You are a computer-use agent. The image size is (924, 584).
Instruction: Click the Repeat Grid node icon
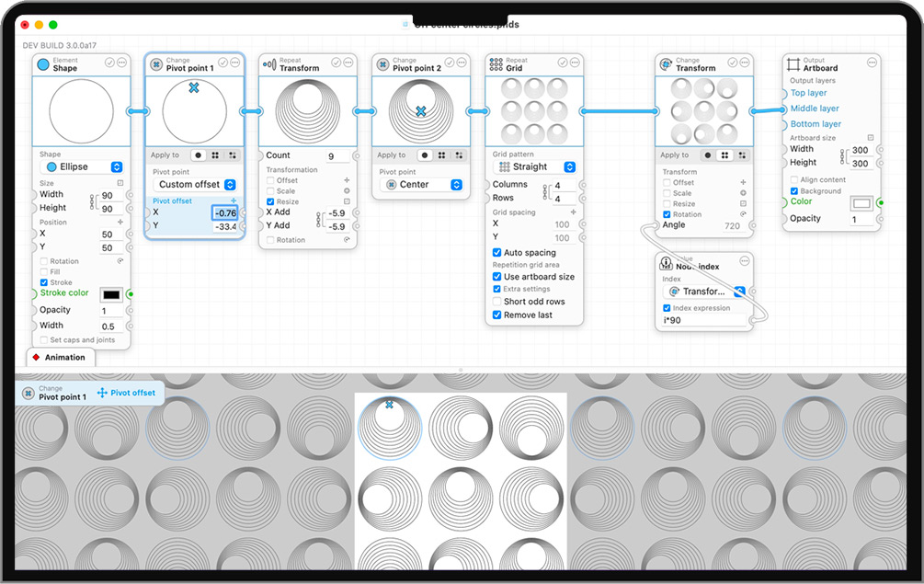pos(496,63)
